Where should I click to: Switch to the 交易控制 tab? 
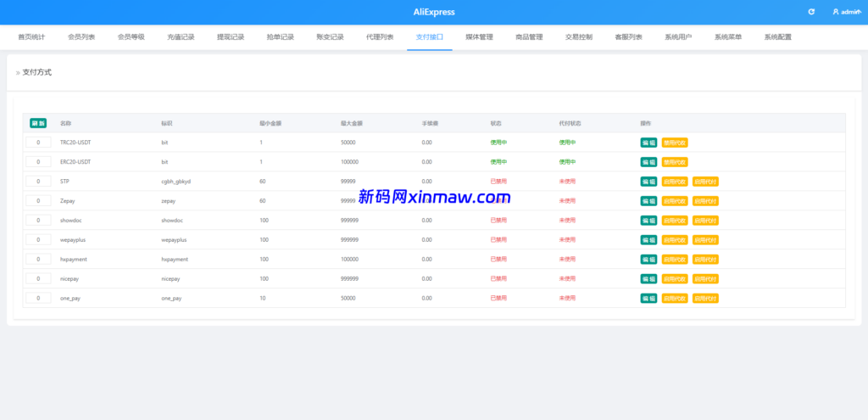pyautogui.click(x=579, y=37)
